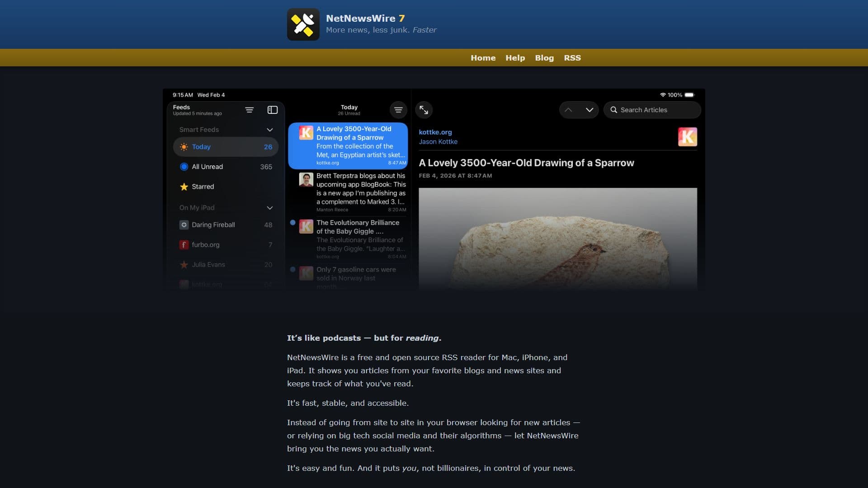
Task: Collapse the Smart Feeds section
Action: coord(270,130)
